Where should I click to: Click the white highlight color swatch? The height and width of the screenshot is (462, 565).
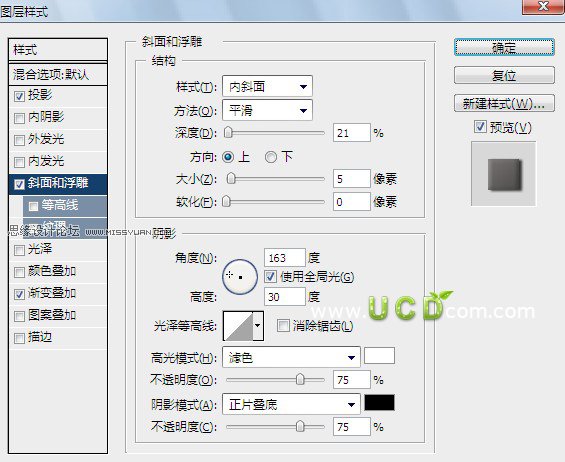click(x=379, y=356)
